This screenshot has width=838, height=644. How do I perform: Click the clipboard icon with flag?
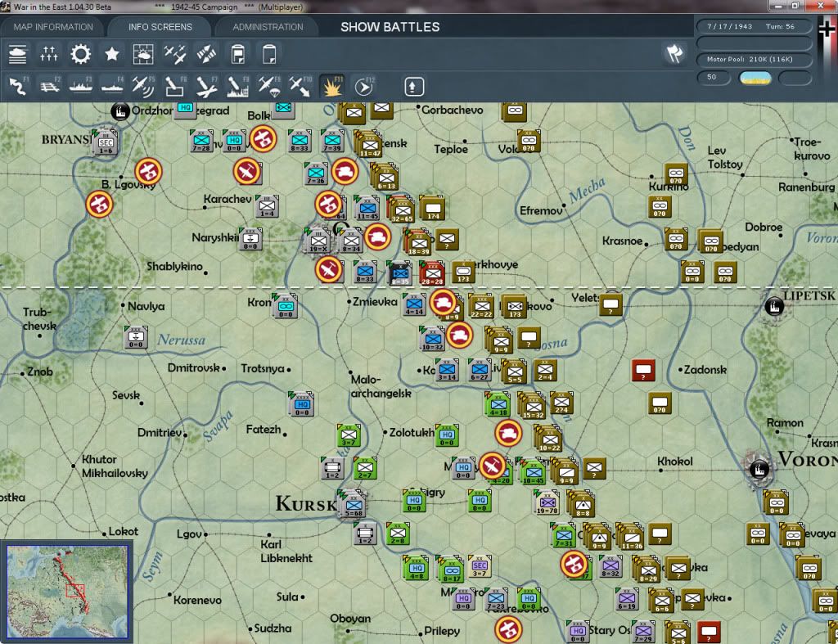[238, 55]
